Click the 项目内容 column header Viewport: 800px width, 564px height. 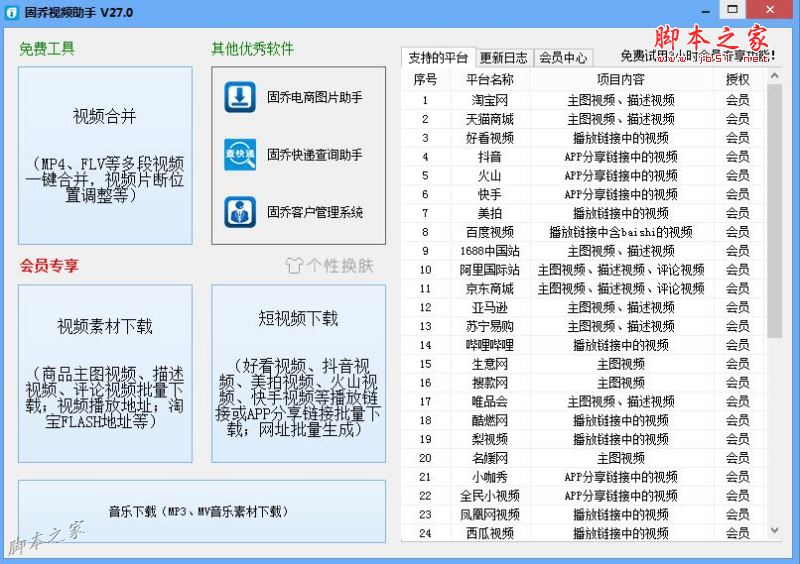[621, 79]
